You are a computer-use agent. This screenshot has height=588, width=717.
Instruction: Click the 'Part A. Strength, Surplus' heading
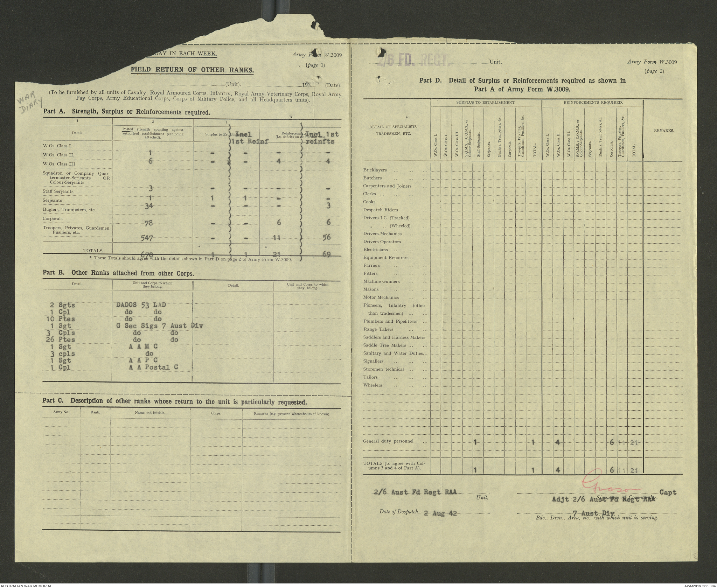click(x=126, y=112)
